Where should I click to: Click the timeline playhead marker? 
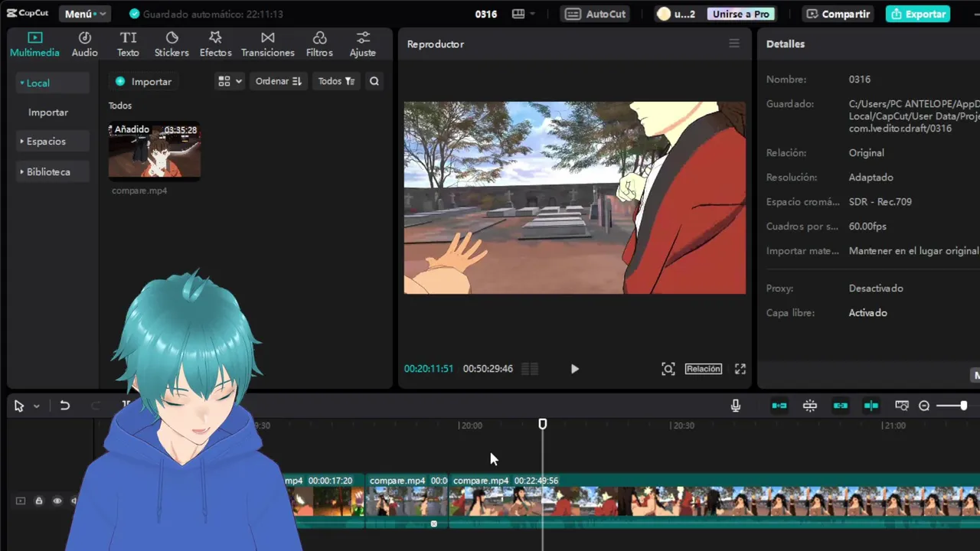(x=543, y=424)
